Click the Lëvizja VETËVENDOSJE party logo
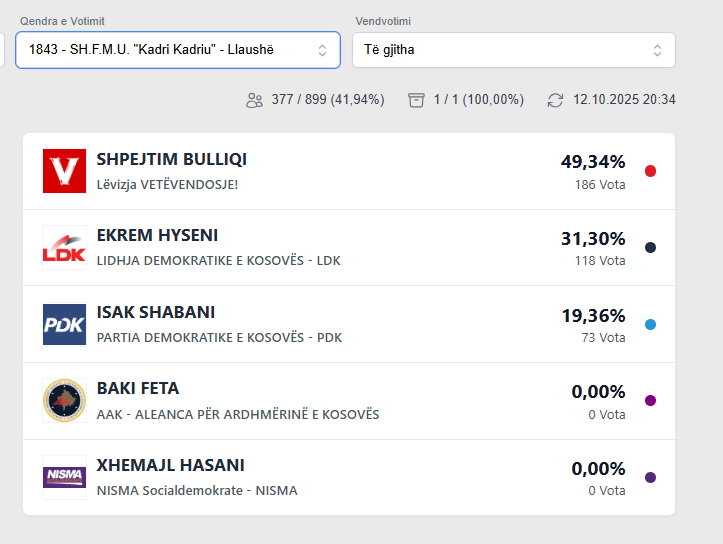Image resolution: width=723 pixels, height=544 pixels. (64, 171)
